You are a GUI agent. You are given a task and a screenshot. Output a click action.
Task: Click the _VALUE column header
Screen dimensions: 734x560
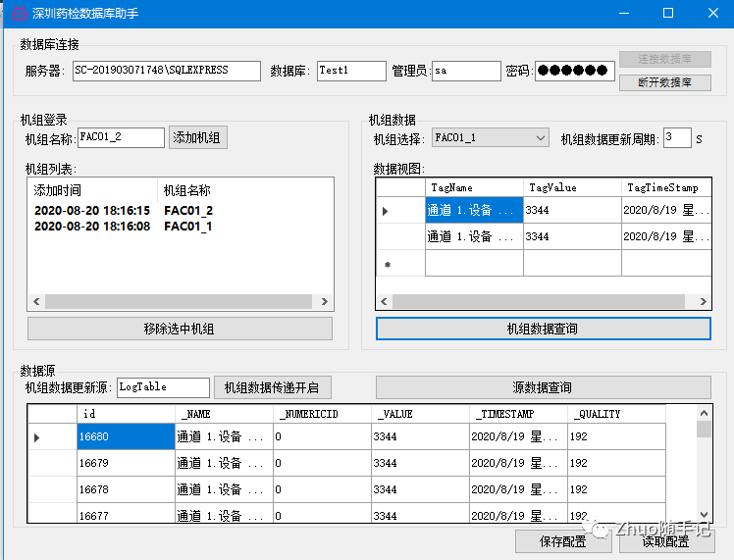tap(421, 414)
